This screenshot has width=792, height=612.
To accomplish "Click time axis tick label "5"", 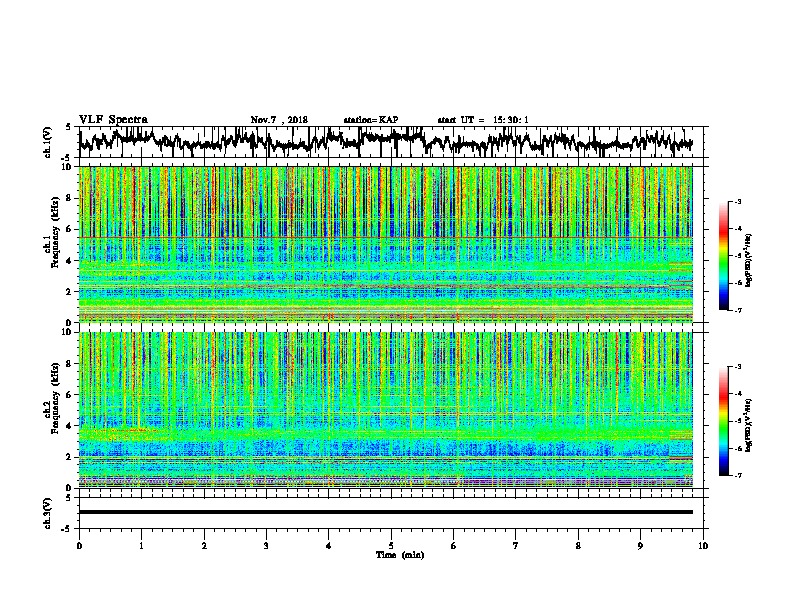I will 391,546.
